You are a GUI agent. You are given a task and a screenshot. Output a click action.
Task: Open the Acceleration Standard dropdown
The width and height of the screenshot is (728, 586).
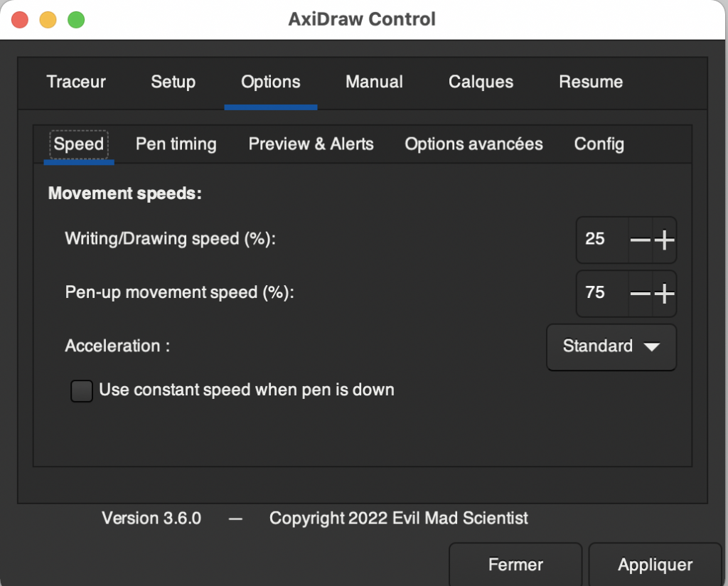click(x=611, y=347)
